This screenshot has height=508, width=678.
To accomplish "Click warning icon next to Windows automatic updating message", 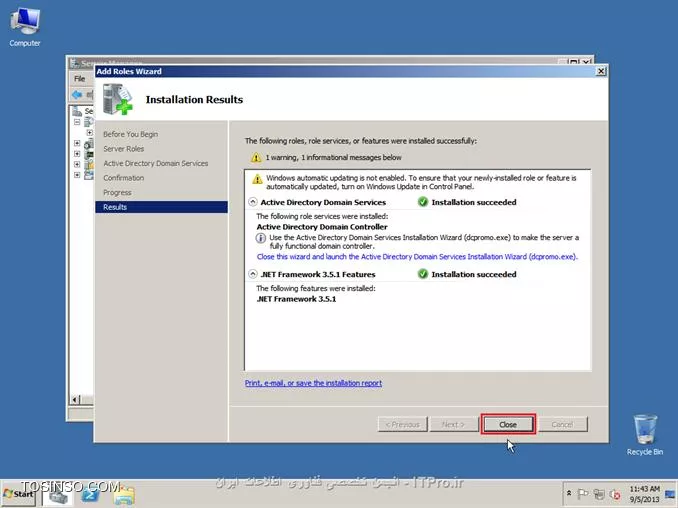I will click(x=257, y=179).
